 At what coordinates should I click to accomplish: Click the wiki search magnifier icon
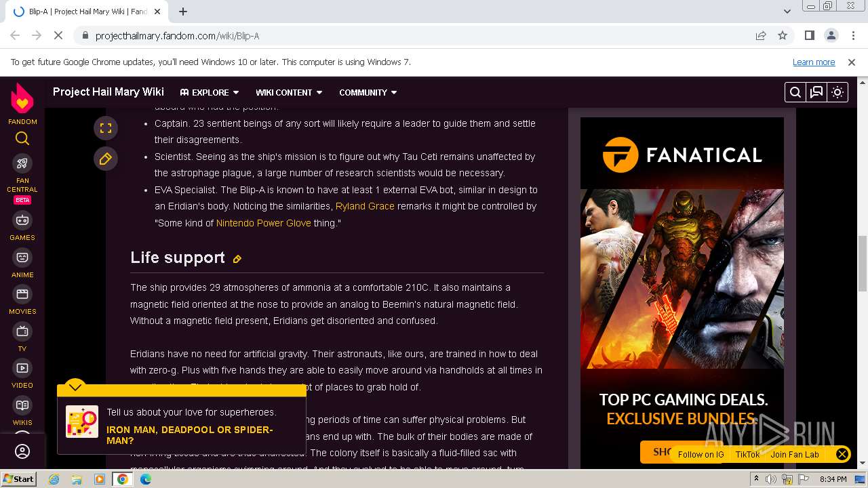795,92
